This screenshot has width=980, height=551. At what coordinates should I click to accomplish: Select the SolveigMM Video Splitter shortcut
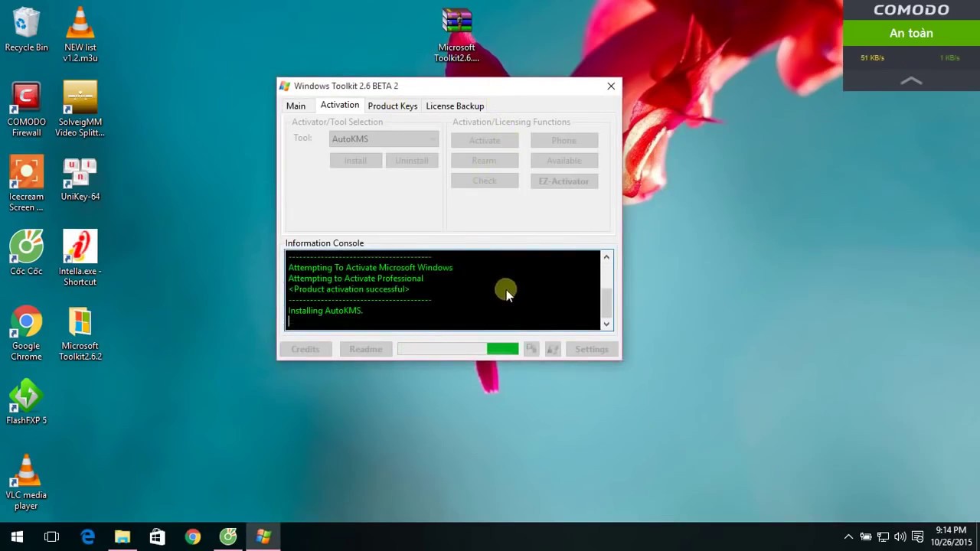[80, 110]
